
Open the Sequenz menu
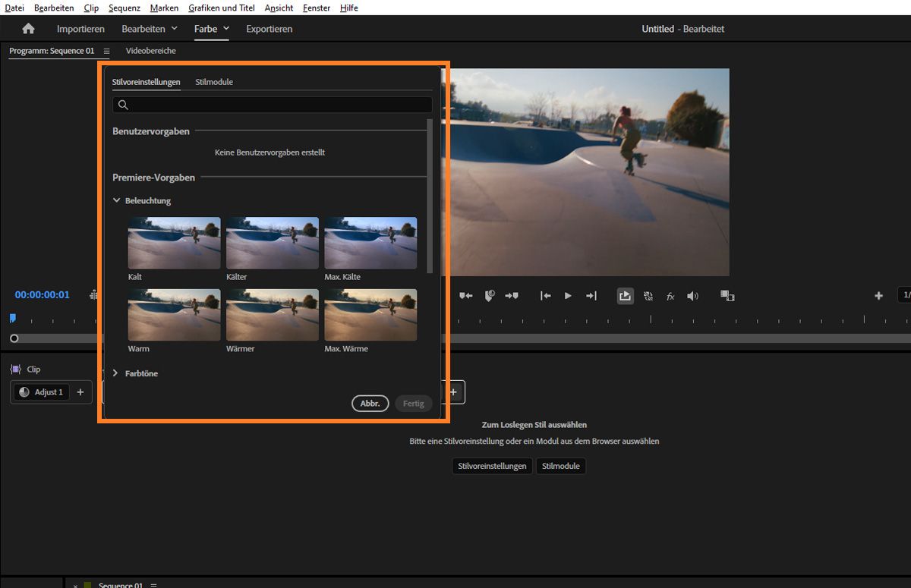(124, 8)
